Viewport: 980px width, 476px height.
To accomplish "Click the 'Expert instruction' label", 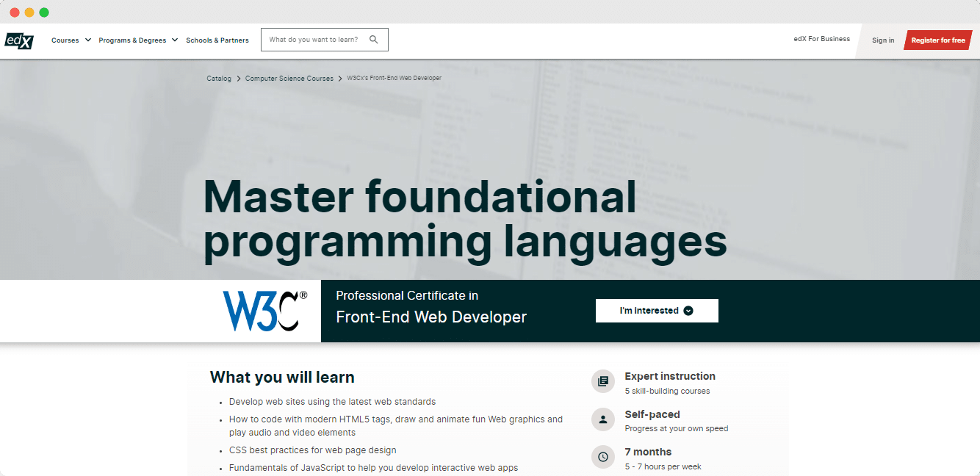I will click(670, 376).
